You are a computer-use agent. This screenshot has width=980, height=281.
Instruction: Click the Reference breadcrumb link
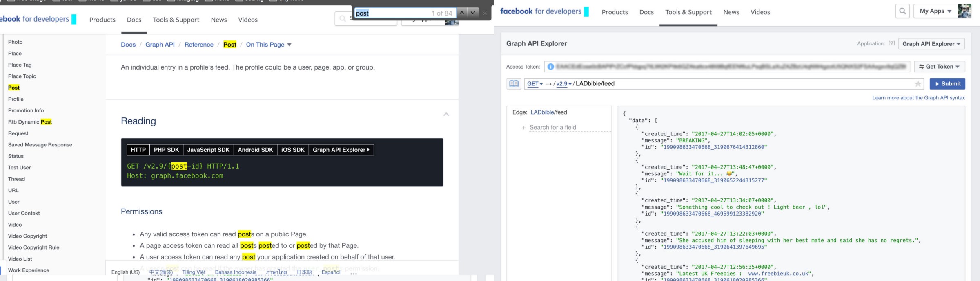pyautogui.click(x=199, y=45)
